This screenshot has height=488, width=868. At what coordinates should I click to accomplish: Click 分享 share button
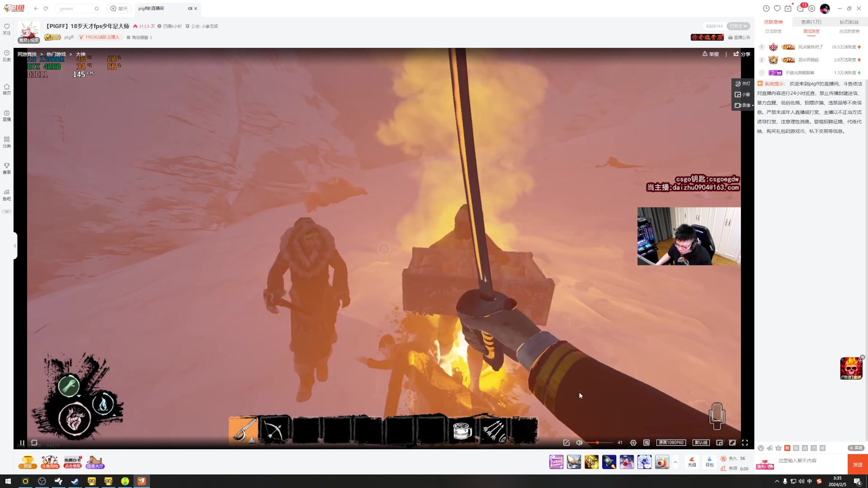pos(742,54)
